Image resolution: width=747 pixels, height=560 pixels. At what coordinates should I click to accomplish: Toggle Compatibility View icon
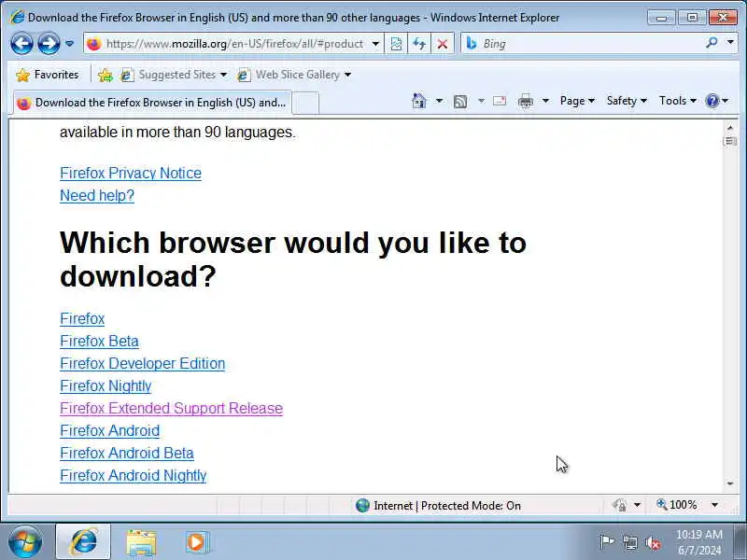click(x=396, y=44)
